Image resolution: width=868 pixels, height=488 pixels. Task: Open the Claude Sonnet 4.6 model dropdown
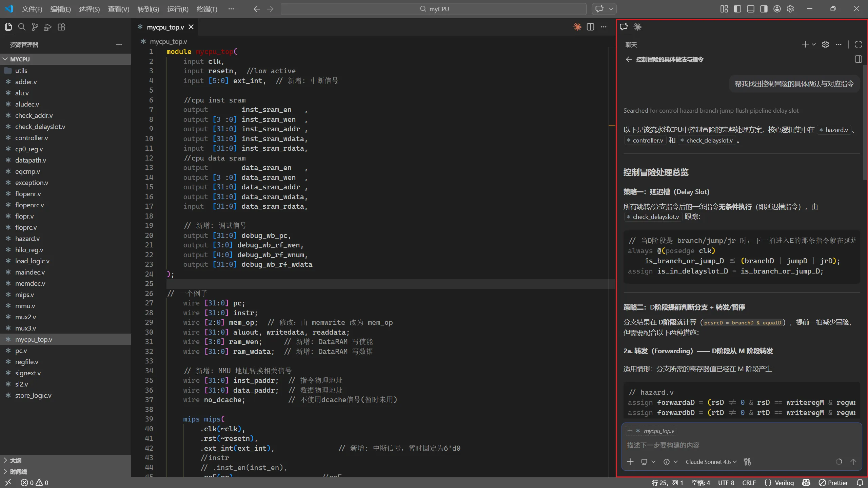click(x=711, y=462)
